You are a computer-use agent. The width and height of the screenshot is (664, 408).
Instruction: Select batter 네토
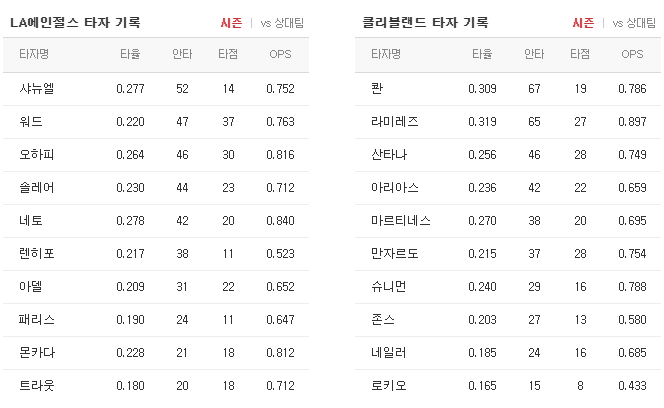coord(31,221)
